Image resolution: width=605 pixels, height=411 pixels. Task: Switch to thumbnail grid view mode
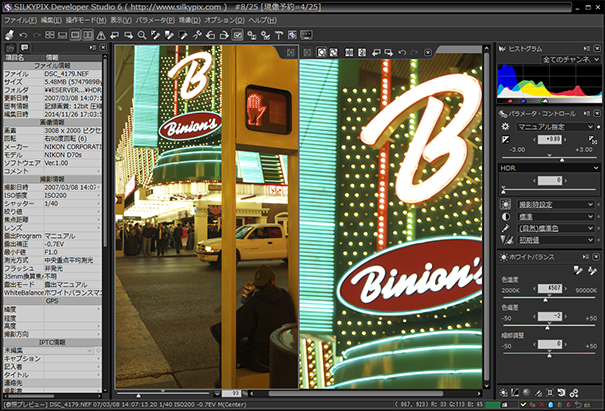(x=50, y=35)
